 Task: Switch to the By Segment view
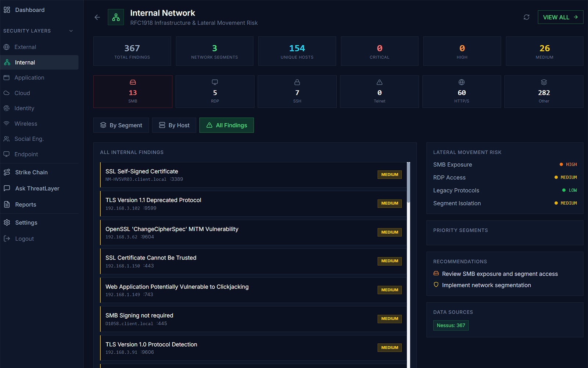point(121,125)
